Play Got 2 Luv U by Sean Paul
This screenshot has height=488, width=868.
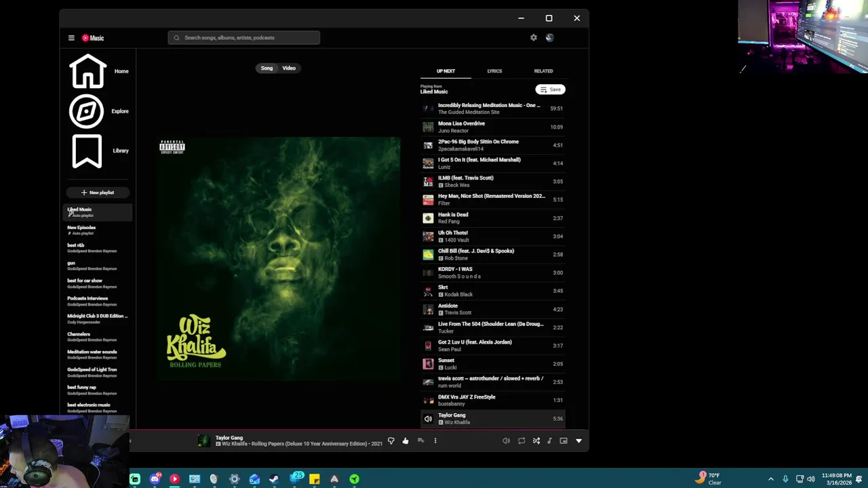point(493,346)
